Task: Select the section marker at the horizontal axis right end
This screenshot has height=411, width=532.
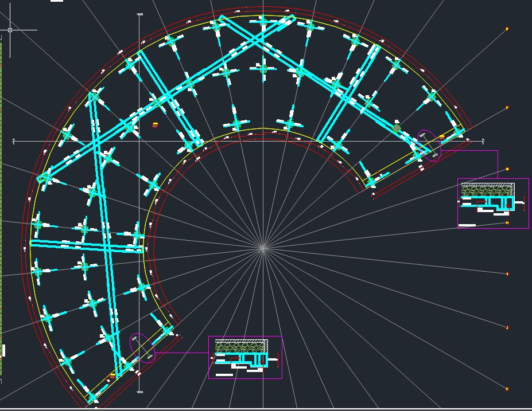Action: pyautogui.click(x=483, y=140)
